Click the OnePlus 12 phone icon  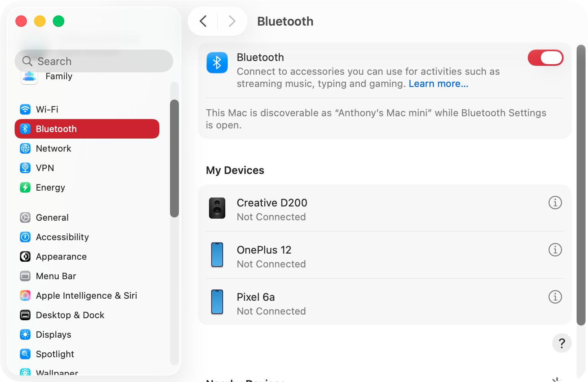(217, 255)
